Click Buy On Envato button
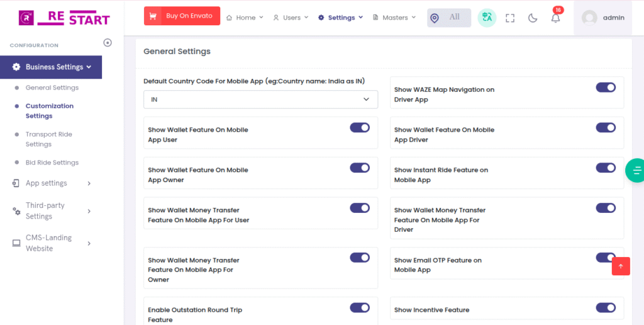This screenshot has height=325, width=644. (x=182, y=16)
